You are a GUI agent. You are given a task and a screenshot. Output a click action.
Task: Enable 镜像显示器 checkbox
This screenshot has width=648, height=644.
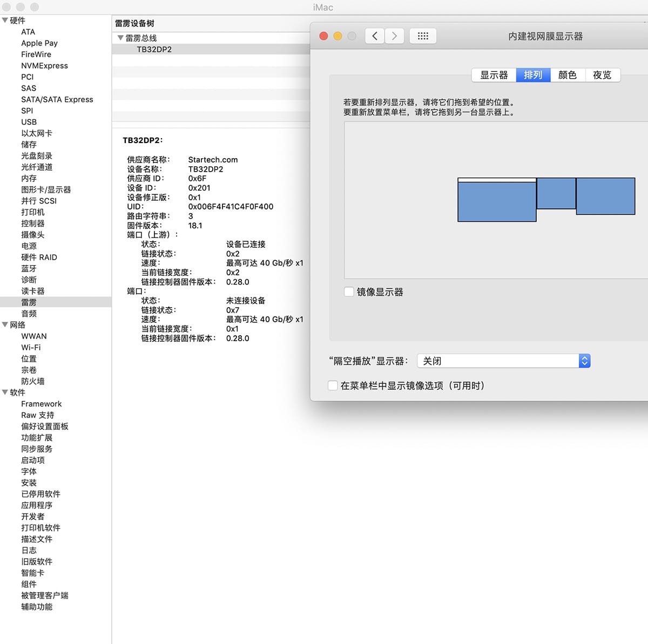349,292
